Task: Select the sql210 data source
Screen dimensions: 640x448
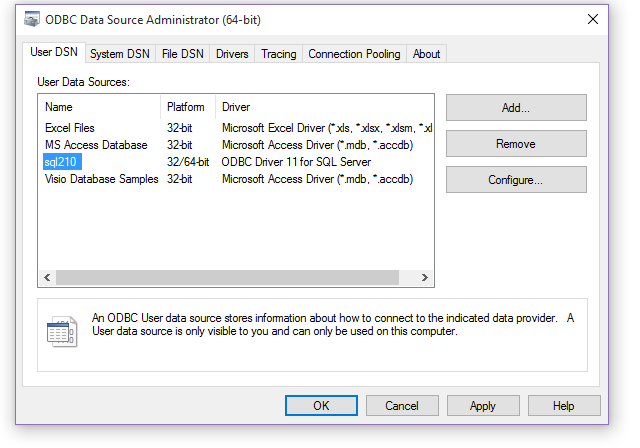Action: click(x=61, y=162)
